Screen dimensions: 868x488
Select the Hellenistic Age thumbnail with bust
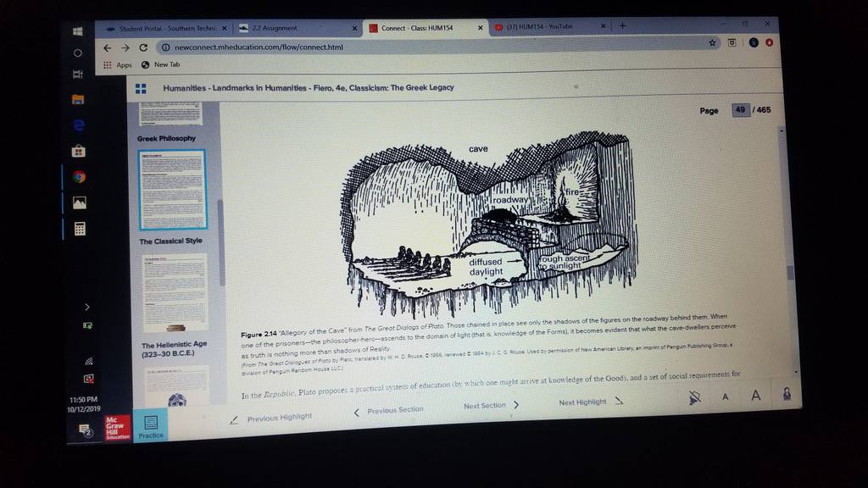176,385
